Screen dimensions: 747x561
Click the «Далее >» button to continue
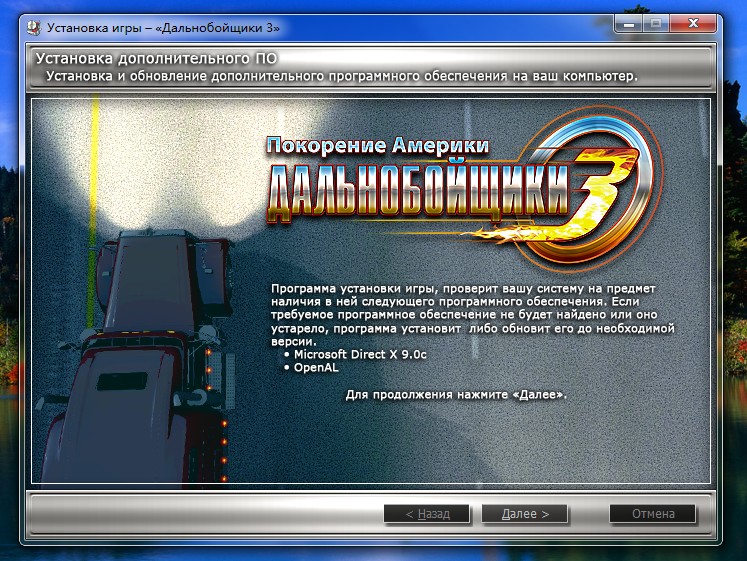pyautogui.click(x=525, y=514)
